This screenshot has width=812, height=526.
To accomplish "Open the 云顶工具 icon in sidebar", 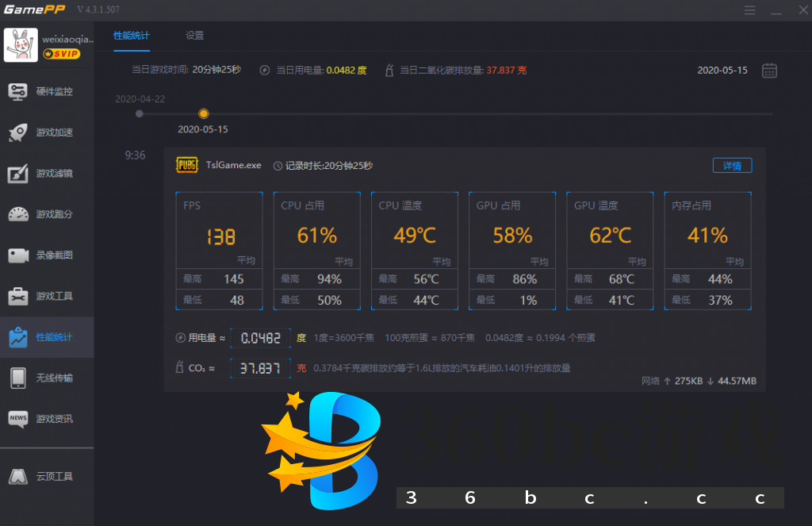I will click(18, 477).
